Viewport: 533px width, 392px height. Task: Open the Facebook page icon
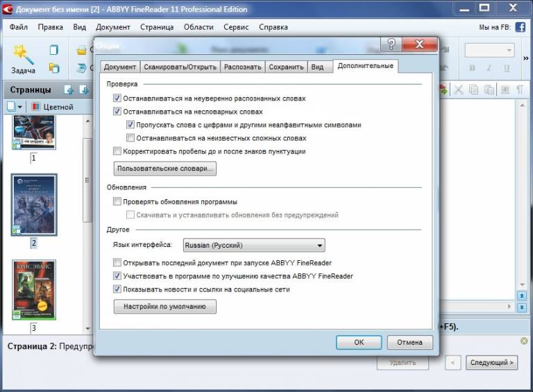(520, 27)
